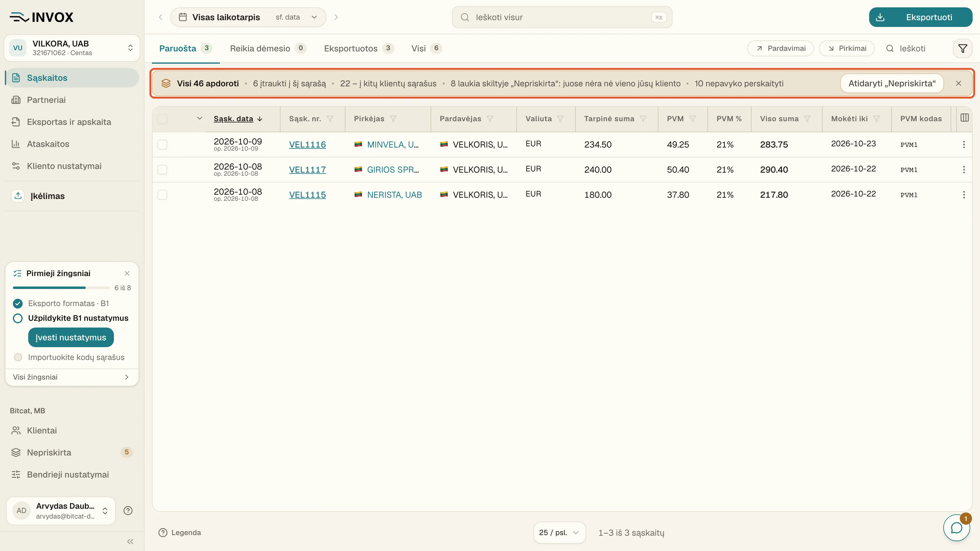This screenshot has width=980, height=551.
Task: Open invoice link VEL1117
Action: point(307,170)
